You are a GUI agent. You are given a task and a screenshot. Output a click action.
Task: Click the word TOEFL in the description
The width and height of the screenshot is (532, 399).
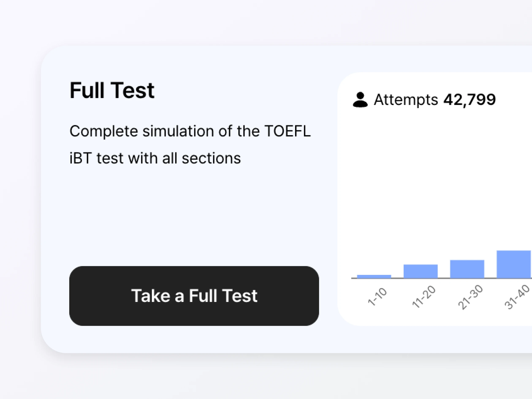point(287,131)
